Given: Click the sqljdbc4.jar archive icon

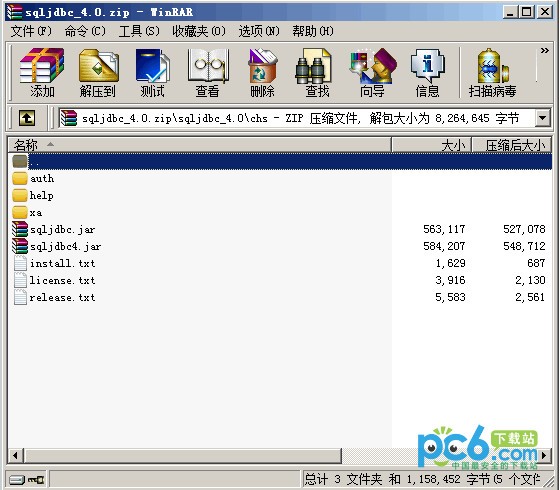Looking at the screenshot, I should 20,246.
